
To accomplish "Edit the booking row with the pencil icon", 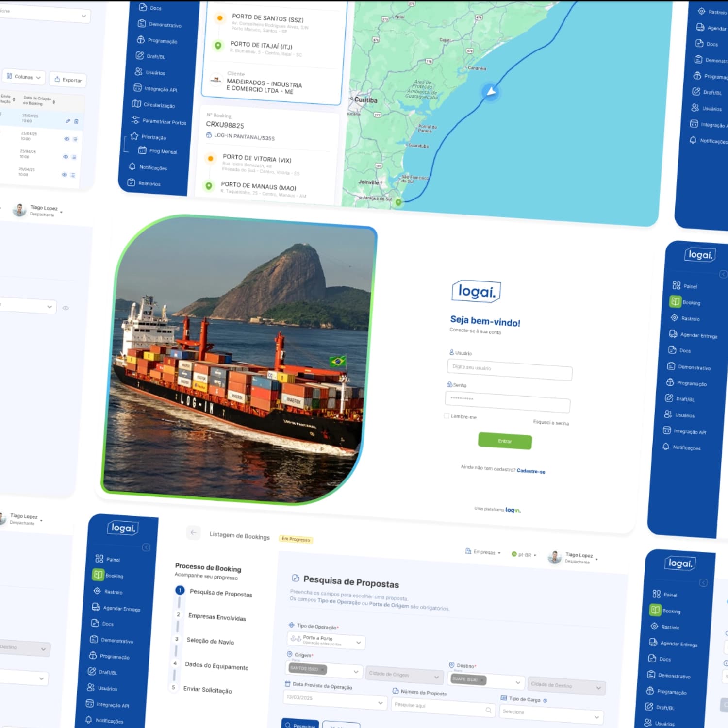I will click(x=68, y=121).
